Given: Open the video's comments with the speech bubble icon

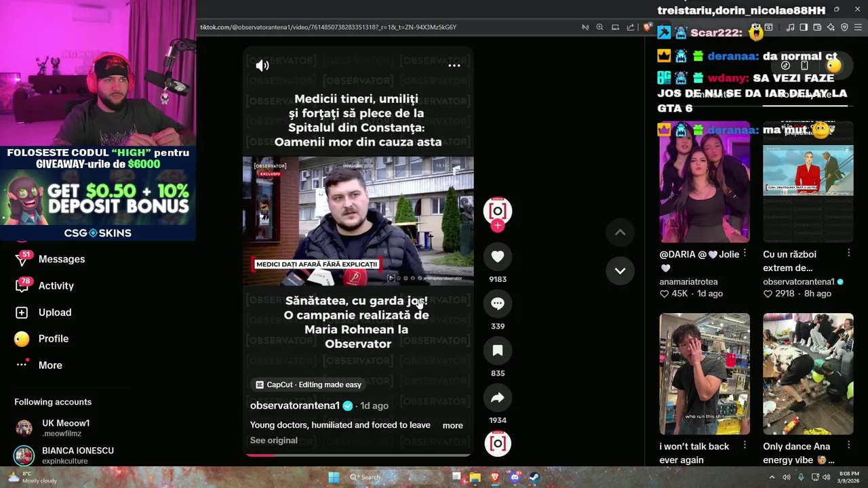Looking at the screenshot, I should pos(497,304).
